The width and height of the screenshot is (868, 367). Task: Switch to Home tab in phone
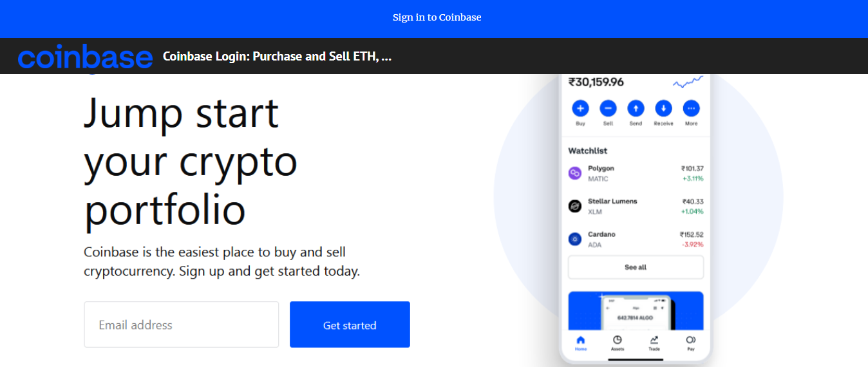pos(581,343)
